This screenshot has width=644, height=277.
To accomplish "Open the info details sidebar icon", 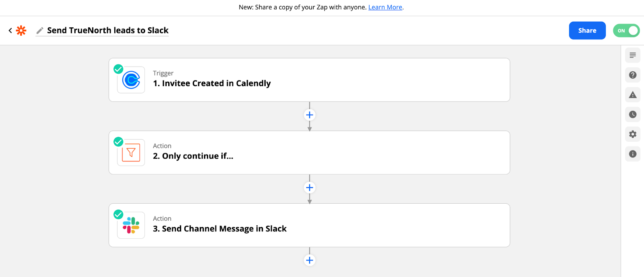I will click(633, 154).
